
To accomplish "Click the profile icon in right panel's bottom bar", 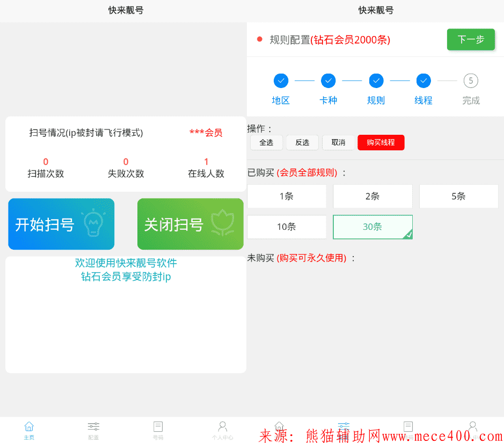I will coord(472,426).
